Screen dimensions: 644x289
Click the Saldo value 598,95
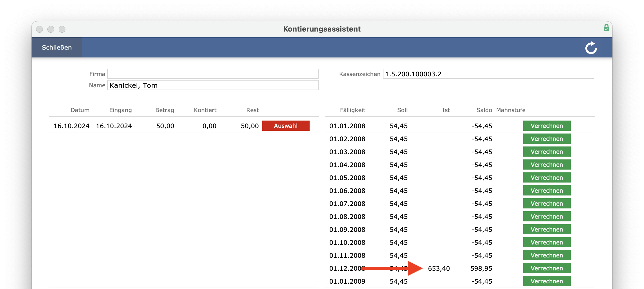481,268
